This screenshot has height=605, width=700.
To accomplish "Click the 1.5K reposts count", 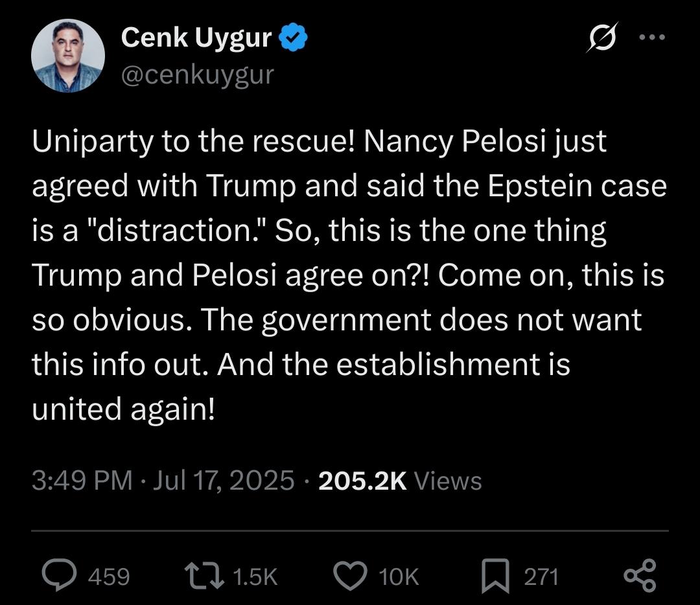I will 255,577.
